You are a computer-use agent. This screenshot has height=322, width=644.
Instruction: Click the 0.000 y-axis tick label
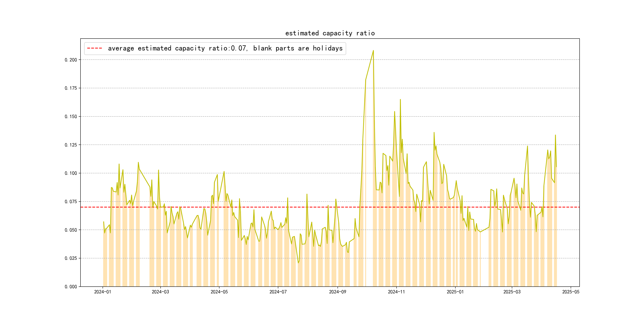71,287
